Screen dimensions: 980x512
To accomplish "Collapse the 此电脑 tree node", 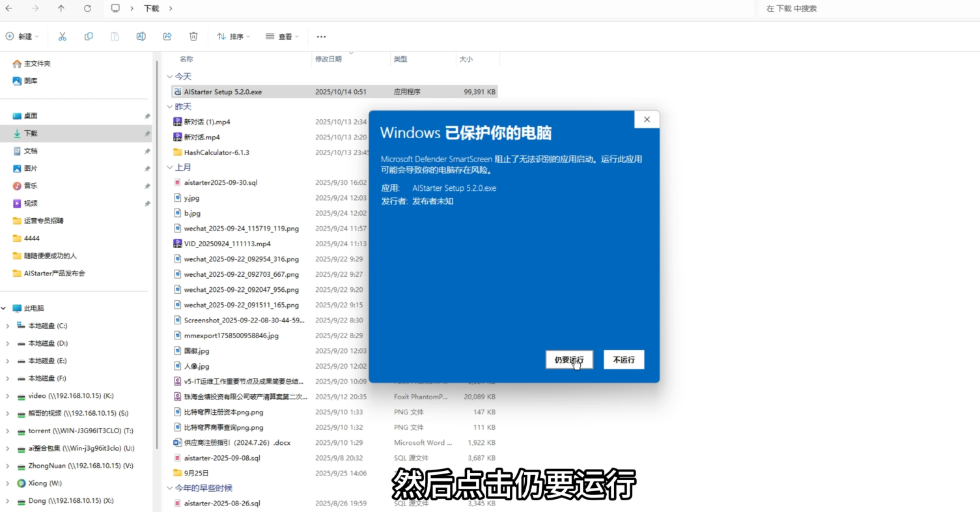I will tap(4, 308).
